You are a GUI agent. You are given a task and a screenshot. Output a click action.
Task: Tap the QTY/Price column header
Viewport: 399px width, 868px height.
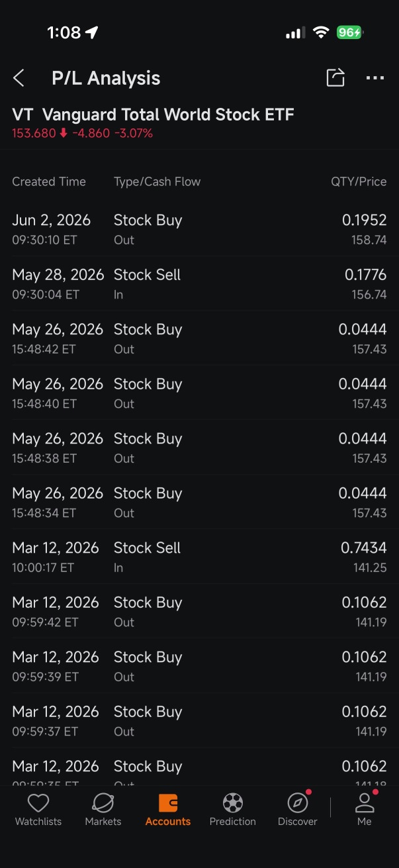359,181
